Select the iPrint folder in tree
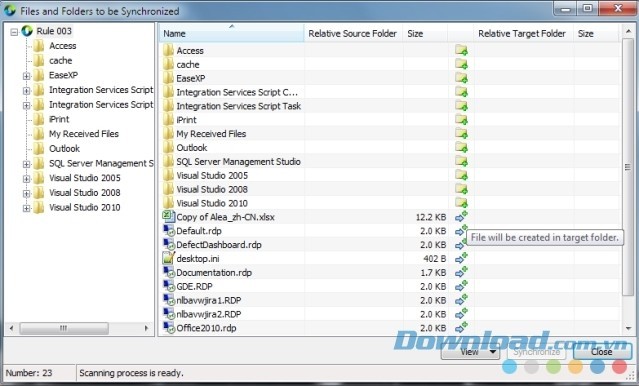 59,119
